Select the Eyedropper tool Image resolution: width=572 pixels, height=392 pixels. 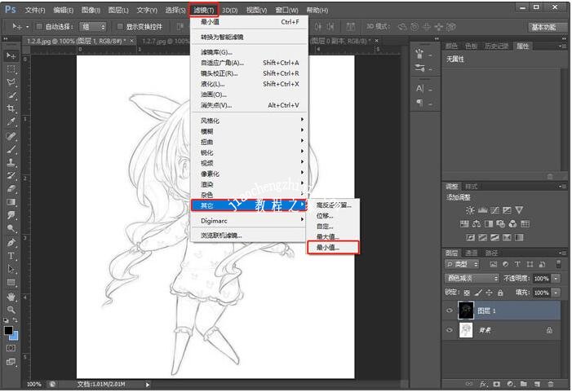(11, 122)
